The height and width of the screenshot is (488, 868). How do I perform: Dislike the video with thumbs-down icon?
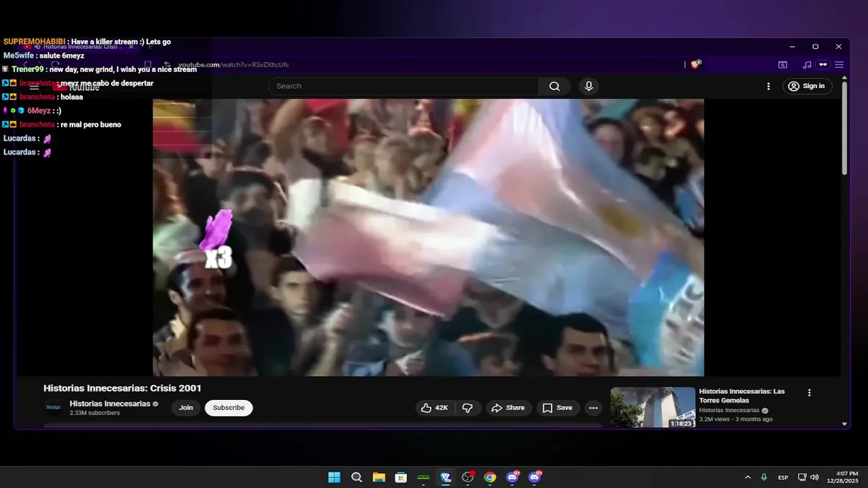tap(467, 408)
